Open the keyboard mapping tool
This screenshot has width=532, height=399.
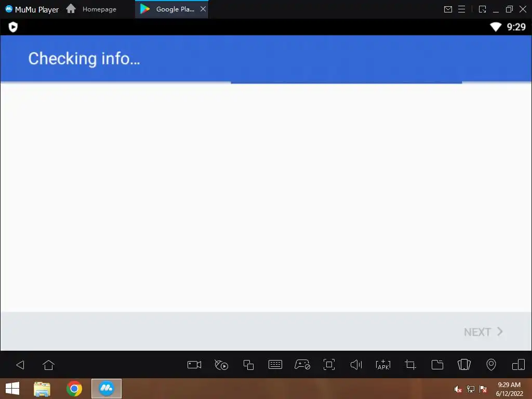[x=275, y=365]
